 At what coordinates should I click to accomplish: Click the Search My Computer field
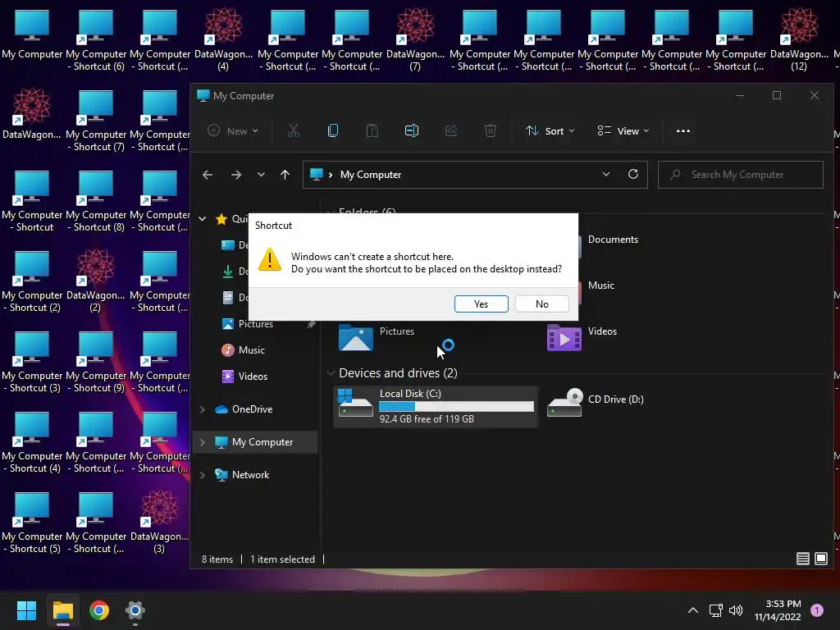pos(741,175)
